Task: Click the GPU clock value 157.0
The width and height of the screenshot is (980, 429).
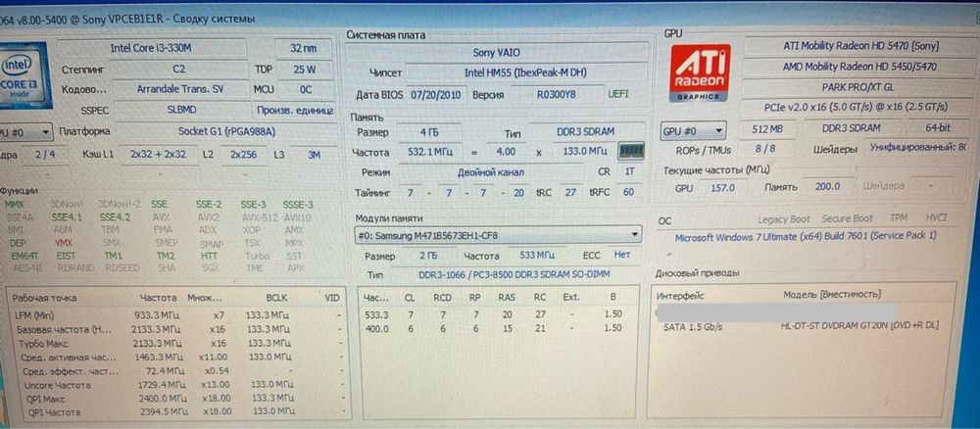Action: (722, 187)
